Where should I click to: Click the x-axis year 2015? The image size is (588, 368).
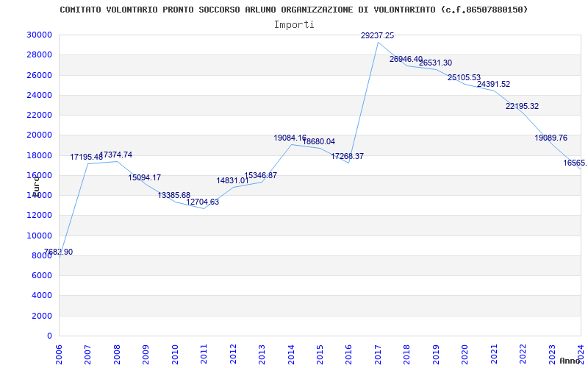320,354
